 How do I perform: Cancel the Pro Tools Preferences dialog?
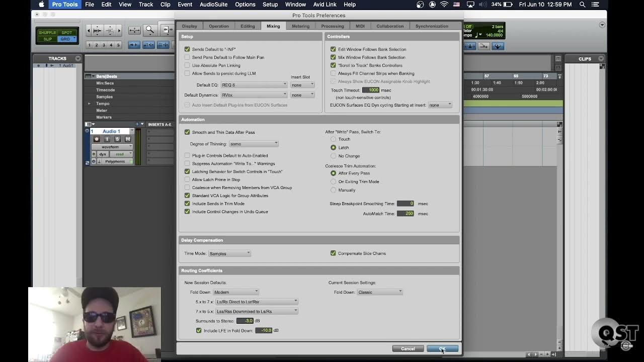[408, 349]
